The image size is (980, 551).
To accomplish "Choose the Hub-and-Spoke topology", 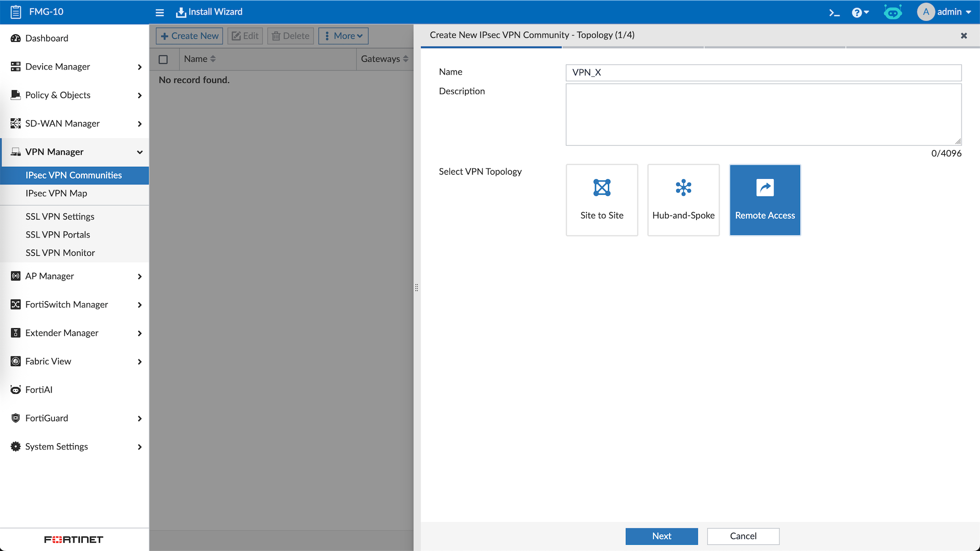I will pyautogui.click(x=683, y=200).
